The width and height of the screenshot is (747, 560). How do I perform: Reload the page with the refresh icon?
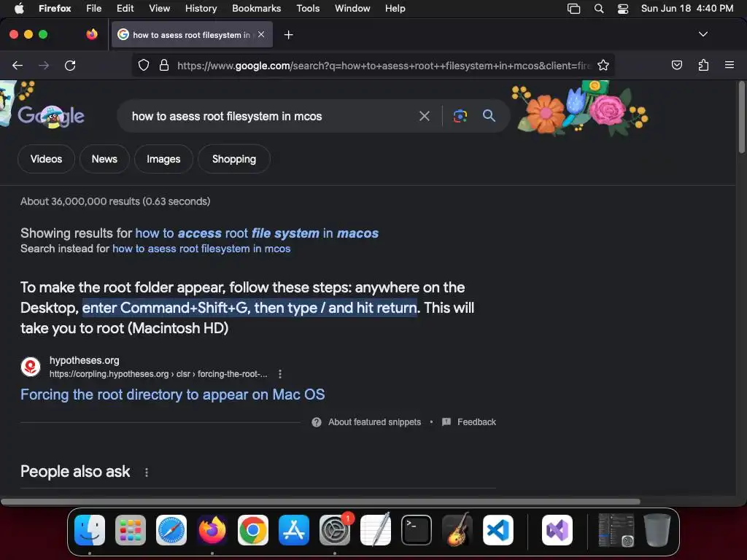pos(70,65)
